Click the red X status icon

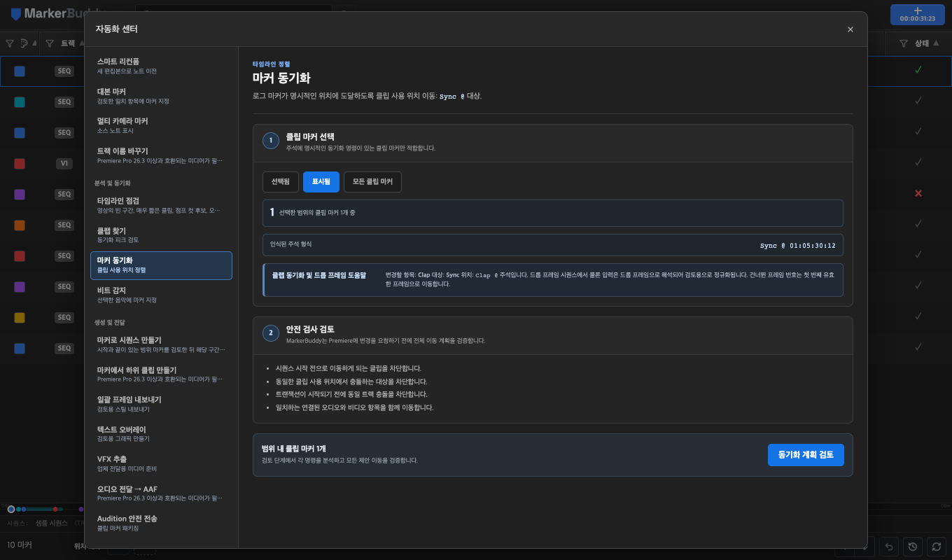tap(918, 193)
